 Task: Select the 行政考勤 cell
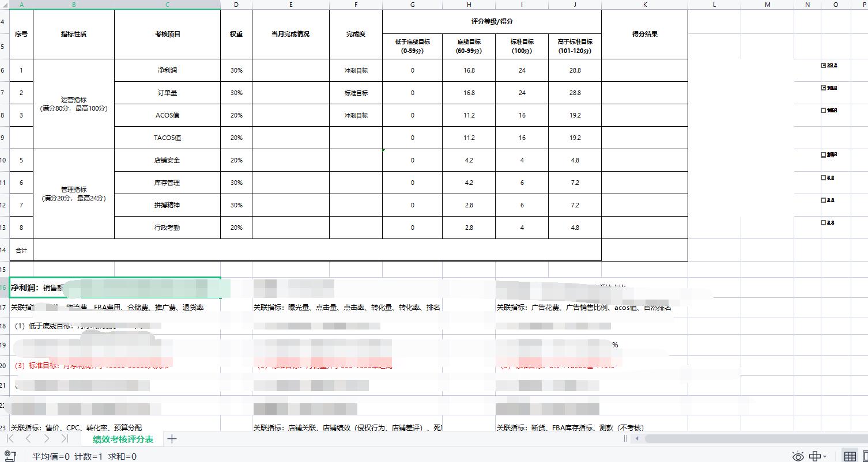click(x=167, y=228)
